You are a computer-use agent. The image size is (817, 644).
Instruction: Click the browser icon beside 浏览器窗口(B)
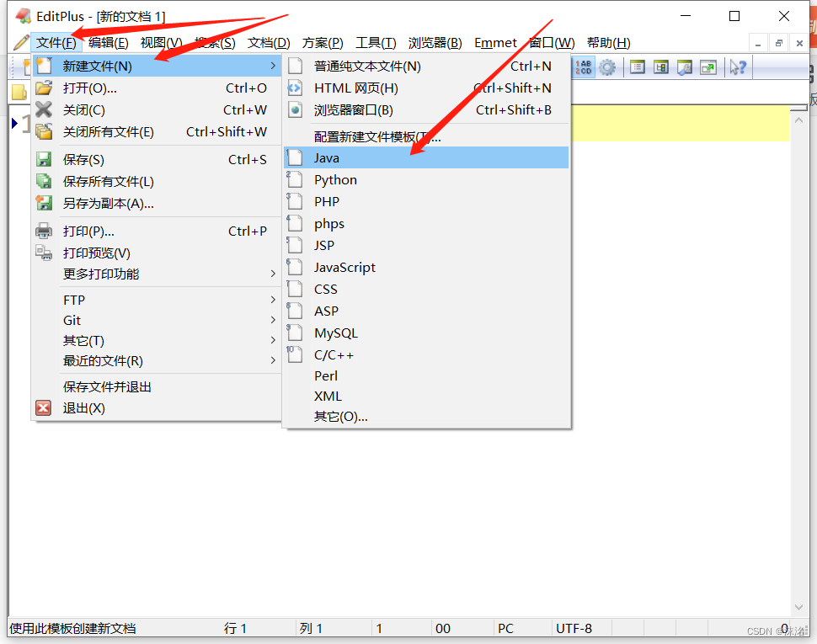[x=295, y=109]
